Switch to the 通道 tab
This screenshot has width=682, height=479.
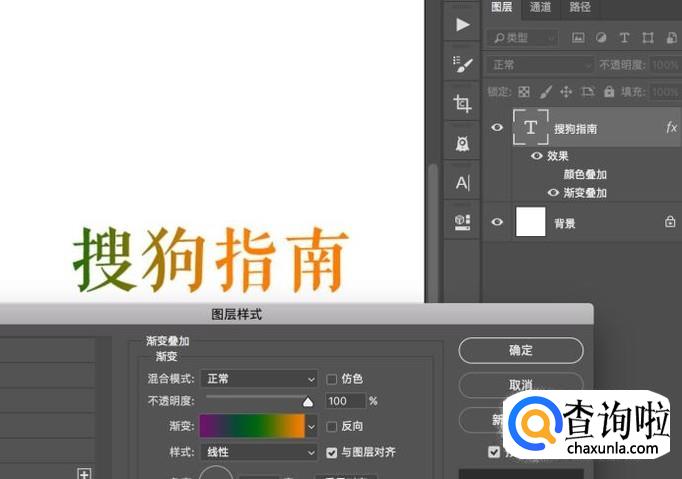pos(540,7)
